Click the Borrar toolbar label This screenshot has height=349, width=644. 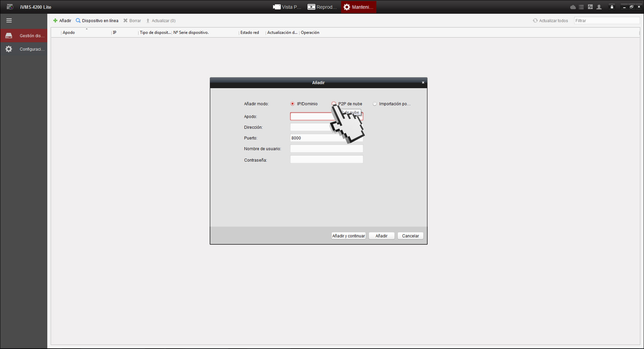click(135, 20)
